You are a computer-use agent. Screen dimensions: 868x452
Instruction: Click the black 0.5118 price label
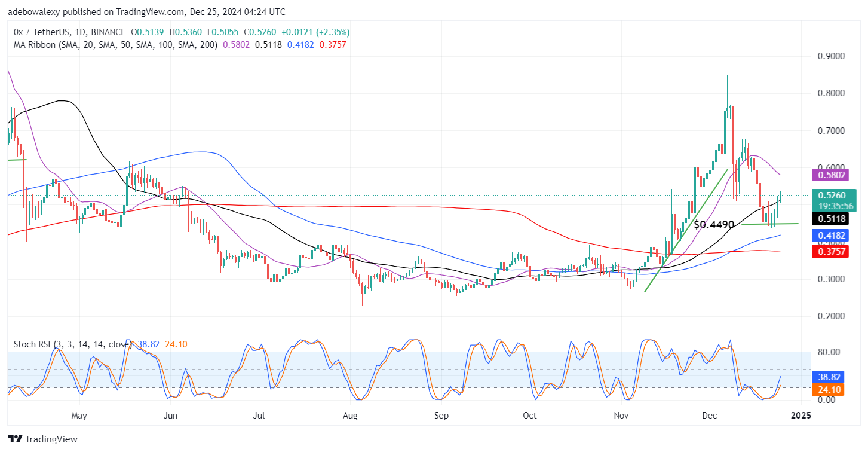(831, 218)
